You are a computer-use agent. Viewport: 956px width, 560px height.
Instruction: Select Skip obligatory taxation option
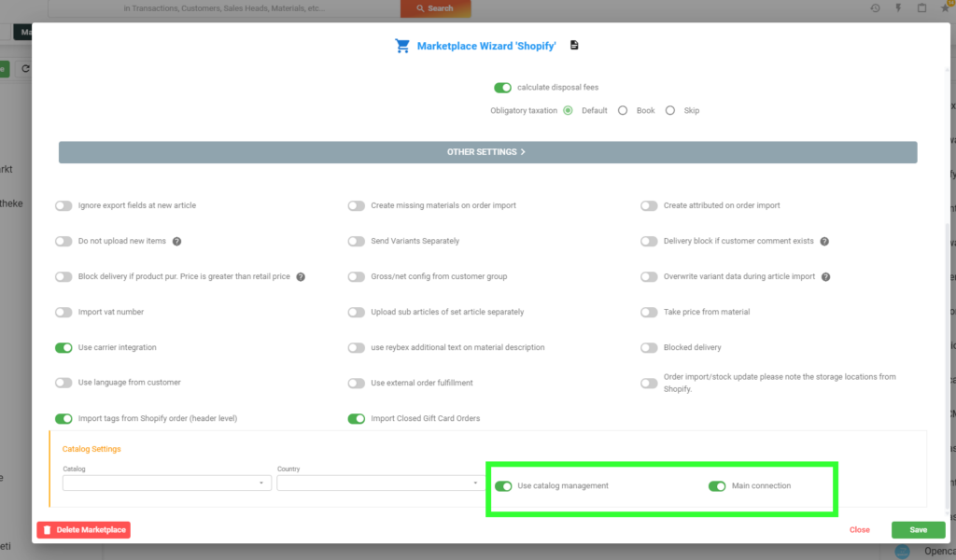coord(670,110)
